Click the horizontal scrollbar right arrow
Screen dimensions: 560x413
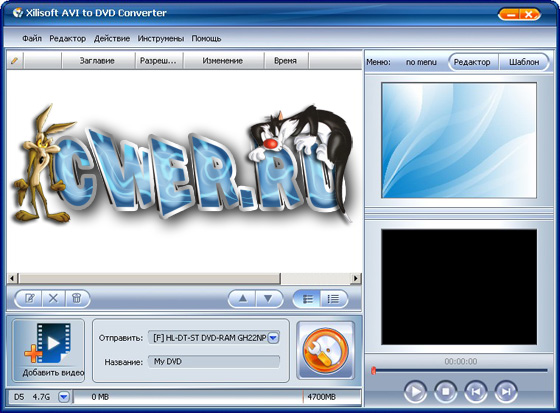click(x=356, y=278)
